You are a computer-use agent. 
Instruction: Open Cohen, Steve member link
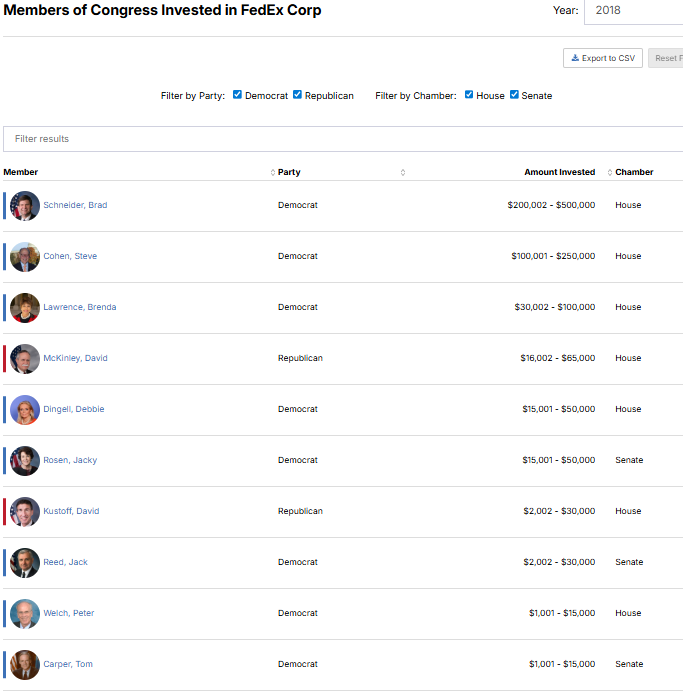pos(70,256)
